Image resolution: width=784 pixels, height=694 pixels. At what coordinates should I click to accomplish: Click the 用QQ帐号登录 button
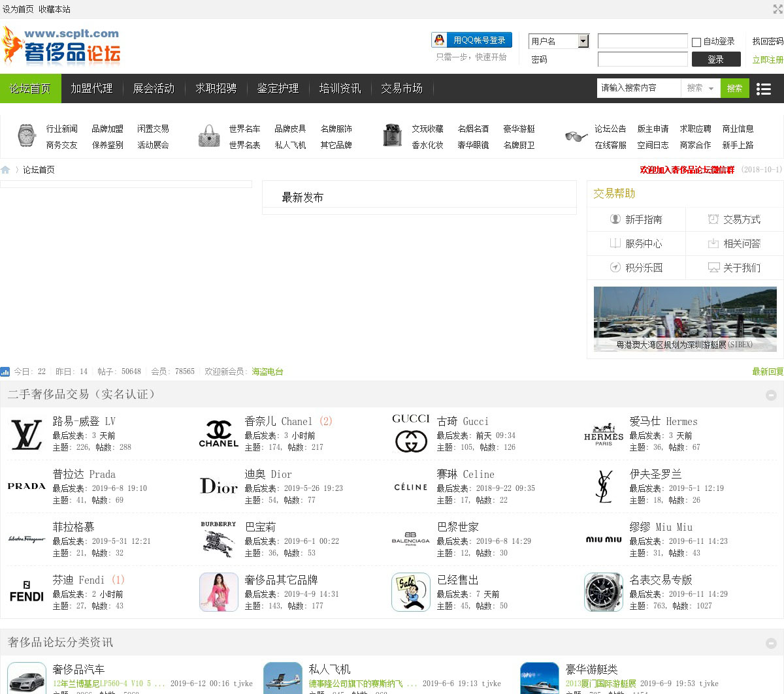pyautogui.click(x=472, y=40)
